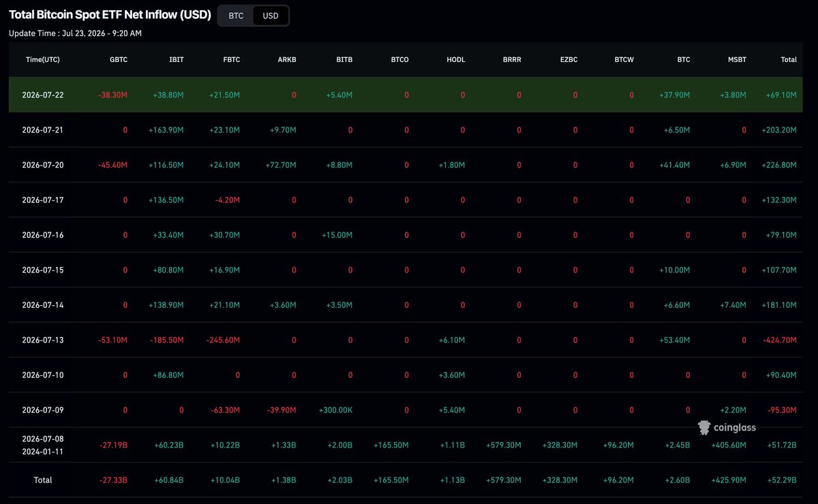Click the MSBT column header
Screen dimensions: 818x504
(737, 60)
